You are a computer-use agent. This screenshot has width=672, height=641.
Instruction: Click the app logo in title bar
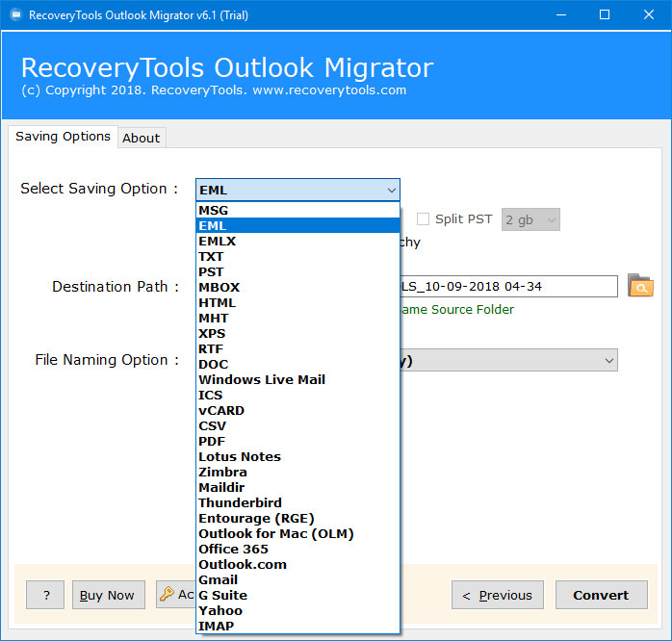13,14
